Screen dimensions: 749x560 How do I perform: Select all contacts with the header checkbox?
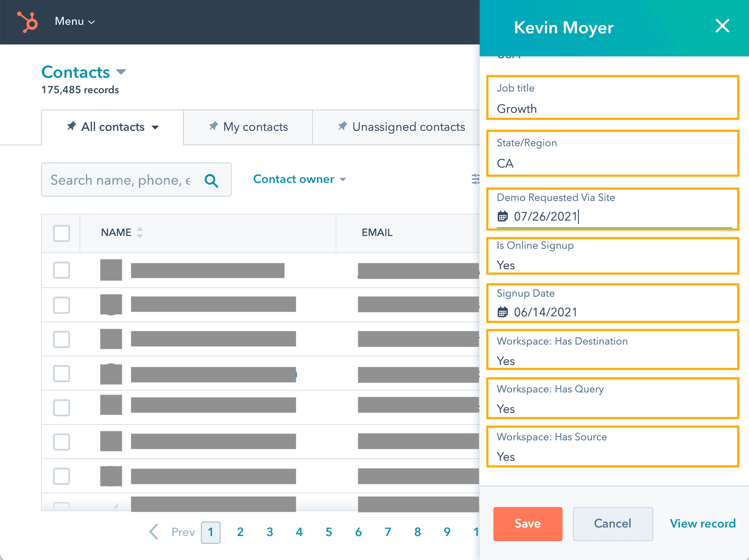coord(61,233)
